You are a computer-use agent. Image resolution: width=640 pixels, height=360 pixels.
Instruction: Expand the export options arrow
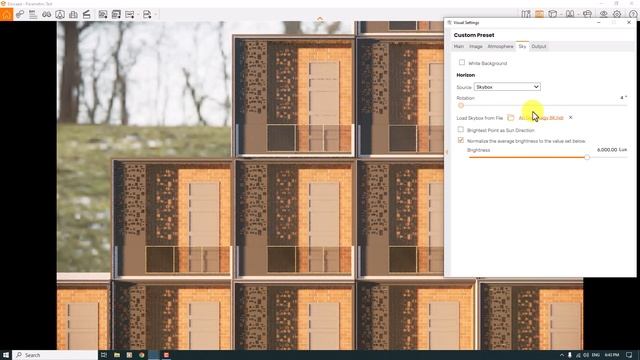click(x=156, y=15)
